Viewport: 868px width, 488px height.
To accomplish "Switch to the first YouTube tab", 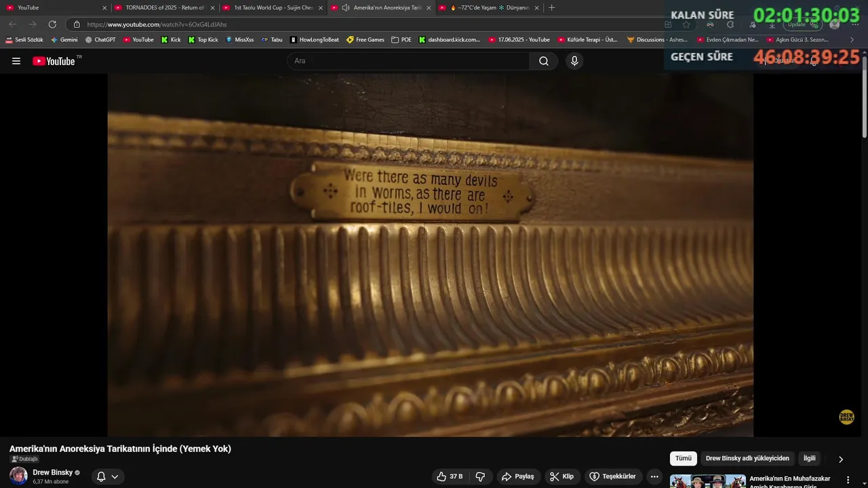I will pyautogui.click(x=55, y=7).
